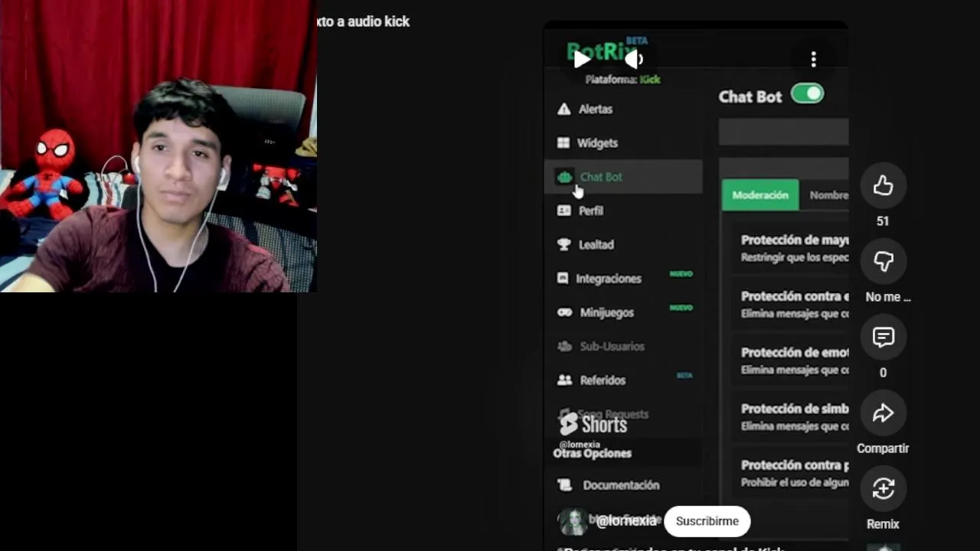Dislike the short with thumbs down

(x=883, y=261)
